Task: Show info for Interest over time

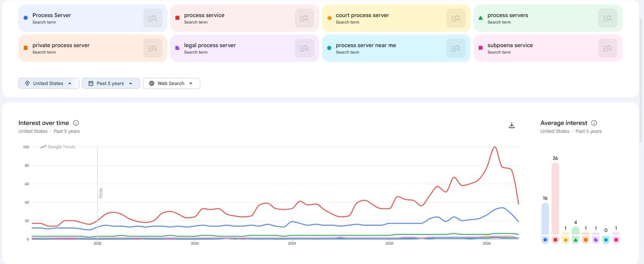Action: pyautogui.click(x=76, y=123)
